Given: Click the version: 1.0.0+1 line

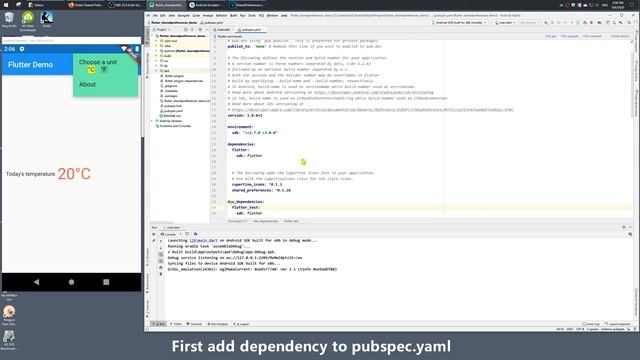Looking at the screenshot, I should click(245, 116).
